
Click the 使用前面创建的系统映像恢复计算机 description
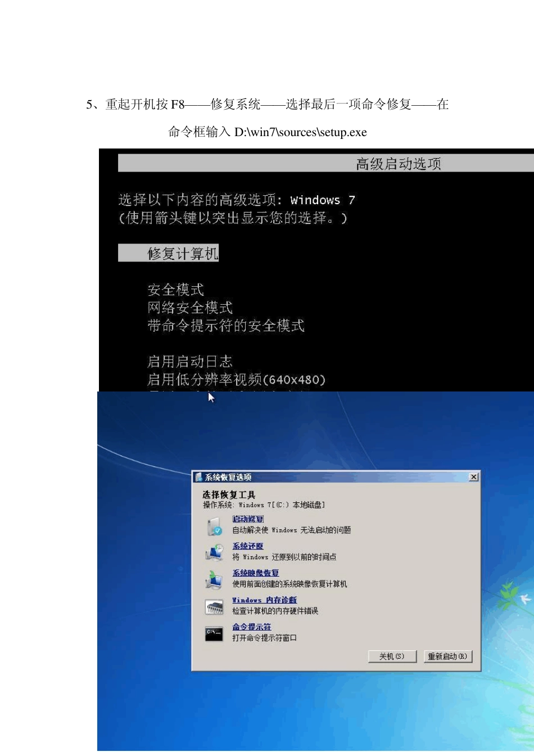click(x=290, y=584)
